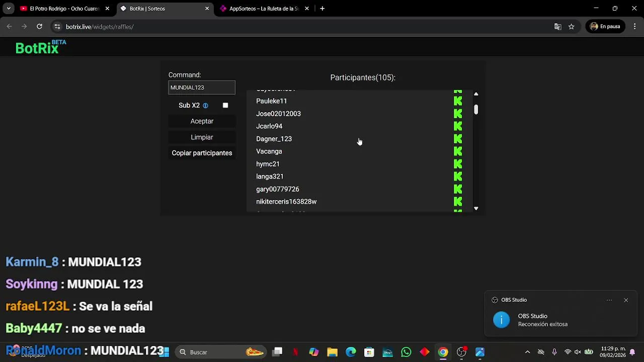The width and height of the screenshot is (644, 362).
Task: Open the tab search dropdown
Action: pyautogui.click(x=9, y=9)
